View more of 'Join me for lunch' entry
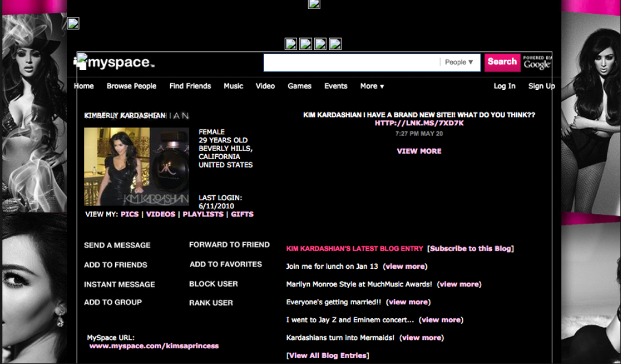 (x=405, y=266)
